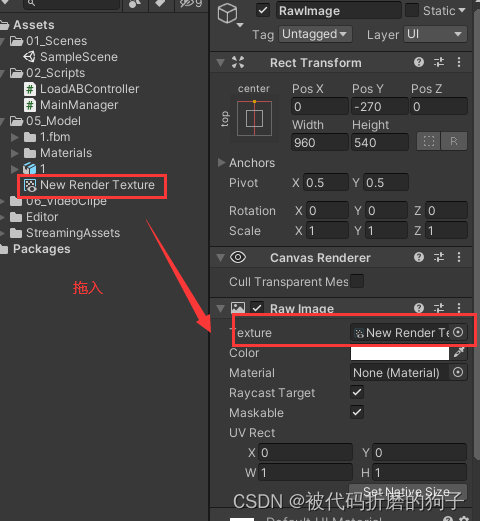The width and height of the screenshot is (480, 521).
Task: Click the Pos X field
Action: (319, 107)
